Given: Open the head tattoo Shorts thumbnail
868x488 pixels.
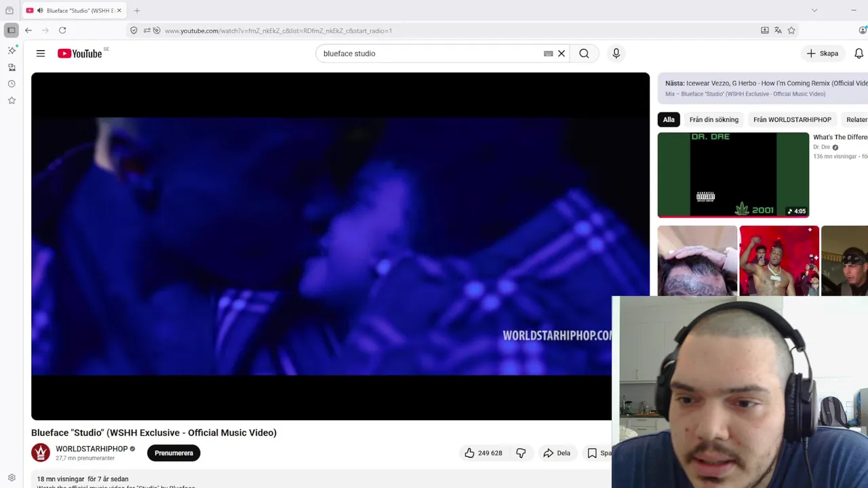Looking at the screenshot, I should [x=697, y=261].
